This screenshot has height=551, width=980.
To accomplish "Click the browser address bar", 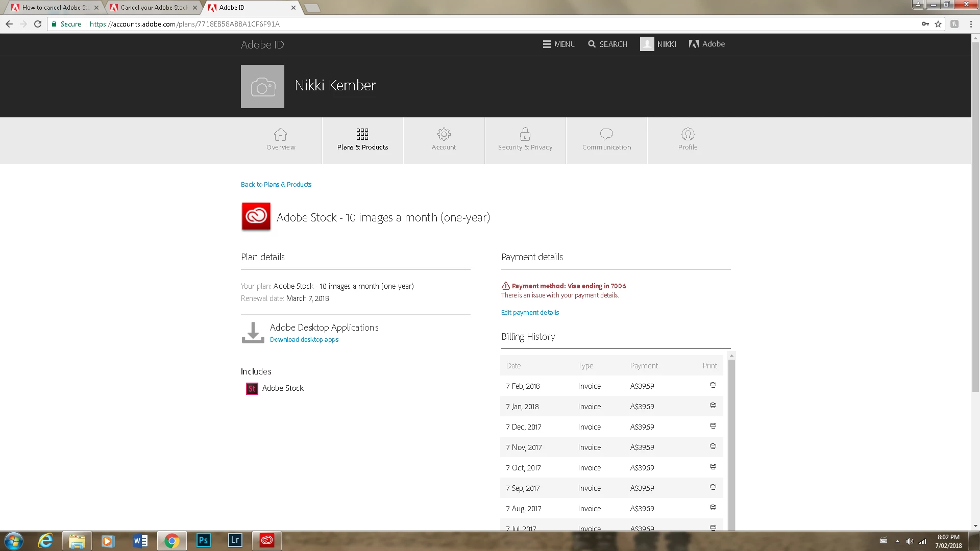I will 459,24.
